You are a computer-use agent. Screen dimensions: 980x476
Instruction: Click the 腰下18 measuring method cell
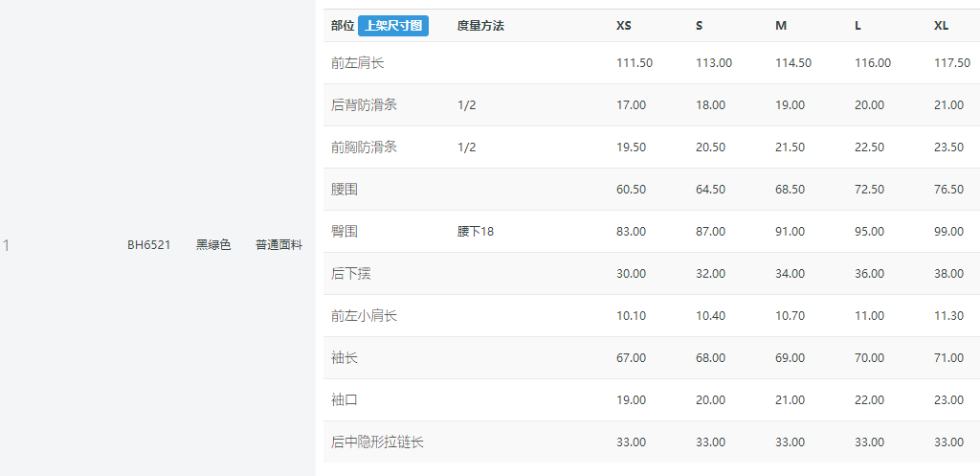[x=475, y=232]
